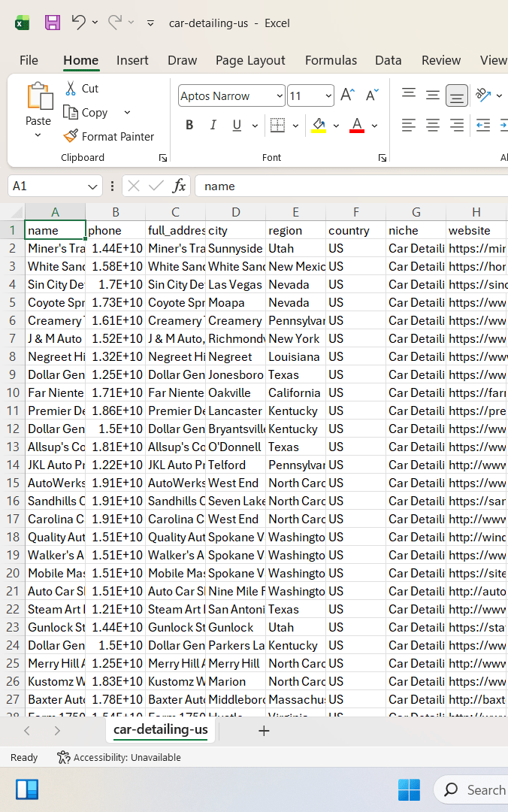The width and height of the screenshot is (508, 812).
Task: Click the car-detailing-us sheet tab
Action: point(161,730)
